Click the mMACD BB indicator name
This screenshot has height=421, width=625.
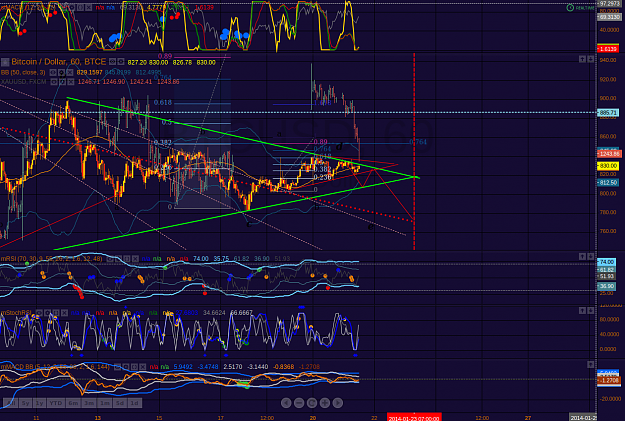tap(55, 367)
